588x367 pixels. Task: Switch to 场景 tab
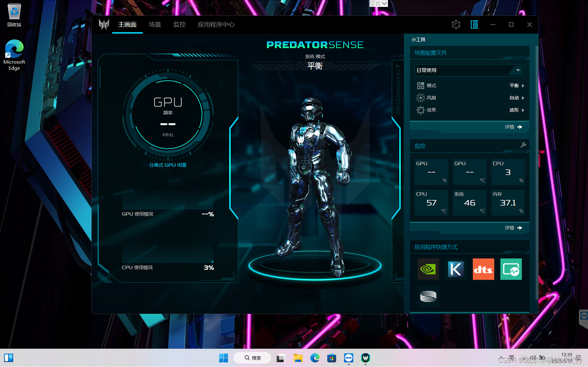[x=155, y=24]
